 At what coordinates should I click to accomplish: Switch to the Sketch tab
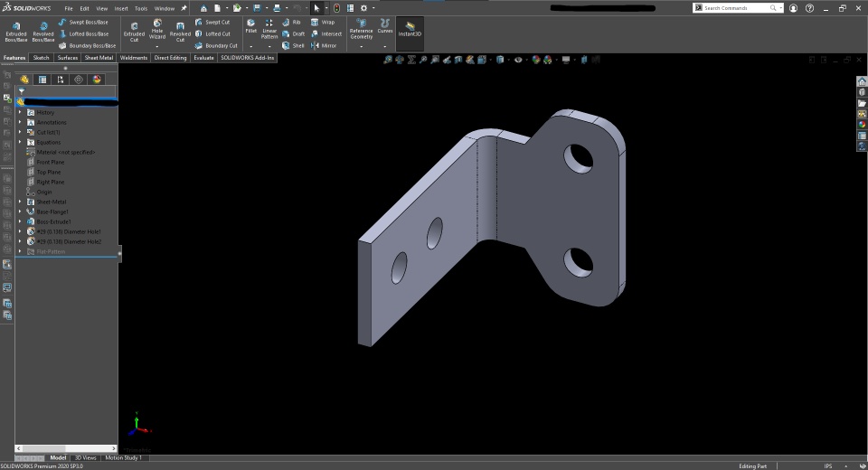(x=41, y=58)
